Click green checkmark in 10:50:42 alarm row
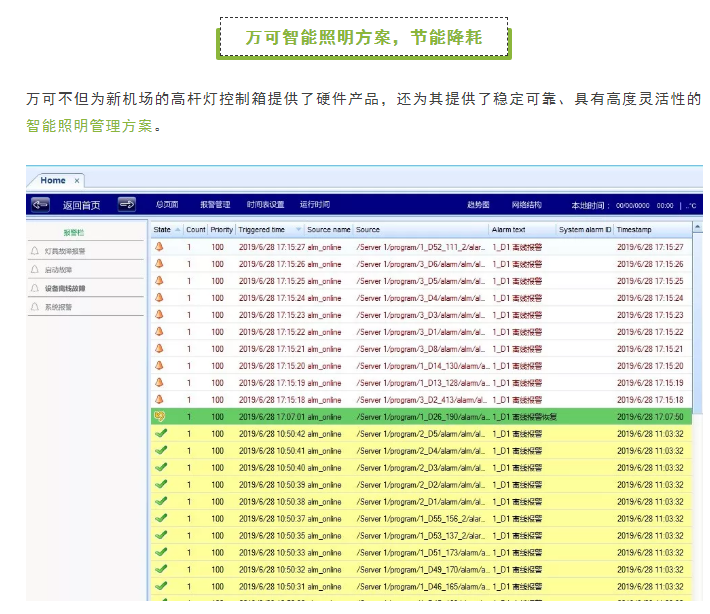Image resolution: width=710 pixels, height=614 pixels. [160, 434]
